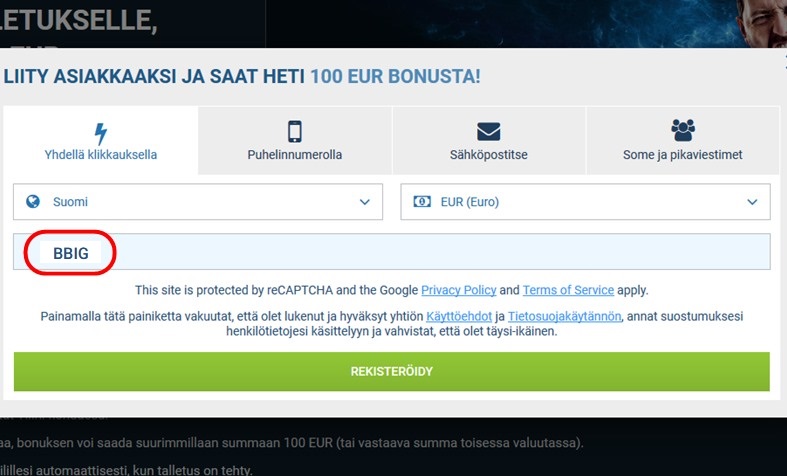This screenshot has height=476, width=787.
Task: Click the globe icon beside Suomi
Action: (33, 202)
